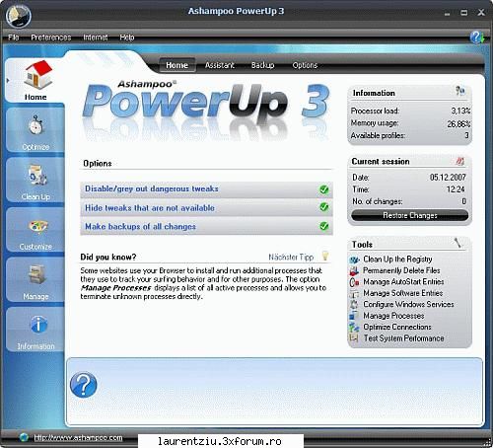493x448 pixels.
Task: Click the globe icon in status bar
Action: click(24, 437)
